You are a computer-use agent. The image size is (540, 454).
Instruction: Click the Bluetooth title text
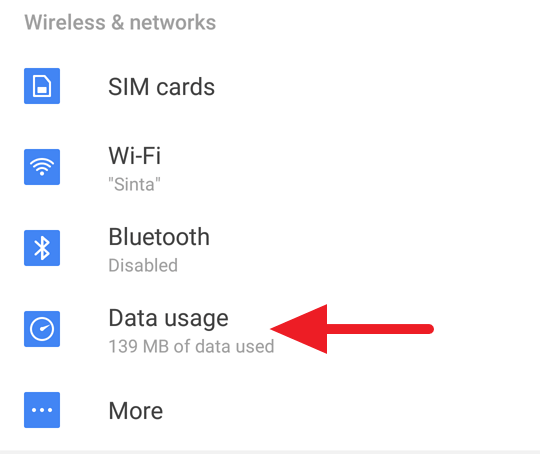[159, 237]
